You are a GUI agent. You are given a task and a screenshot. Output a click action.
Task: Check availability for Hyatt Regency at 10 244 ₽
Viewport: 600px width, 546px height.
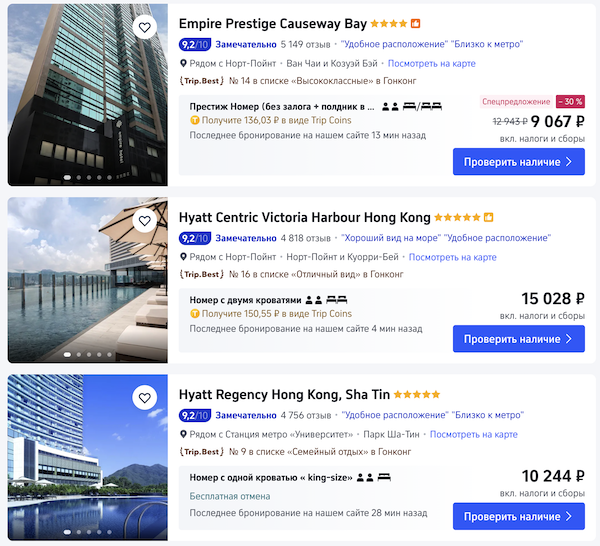pyautogui.click(x=518, y=517)
